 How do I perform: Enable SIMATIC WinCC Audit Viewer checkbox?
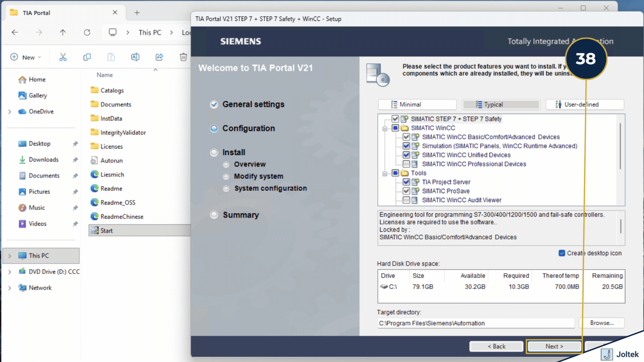coord(406,200)
